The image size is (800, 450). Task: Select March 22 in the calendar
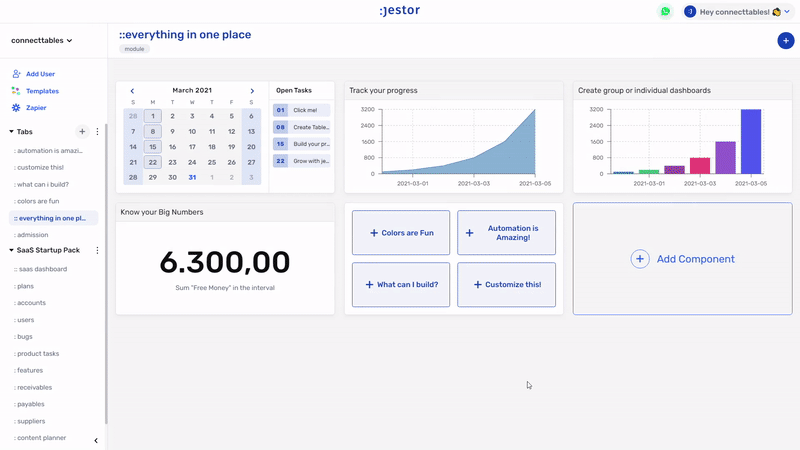[153, 162]
